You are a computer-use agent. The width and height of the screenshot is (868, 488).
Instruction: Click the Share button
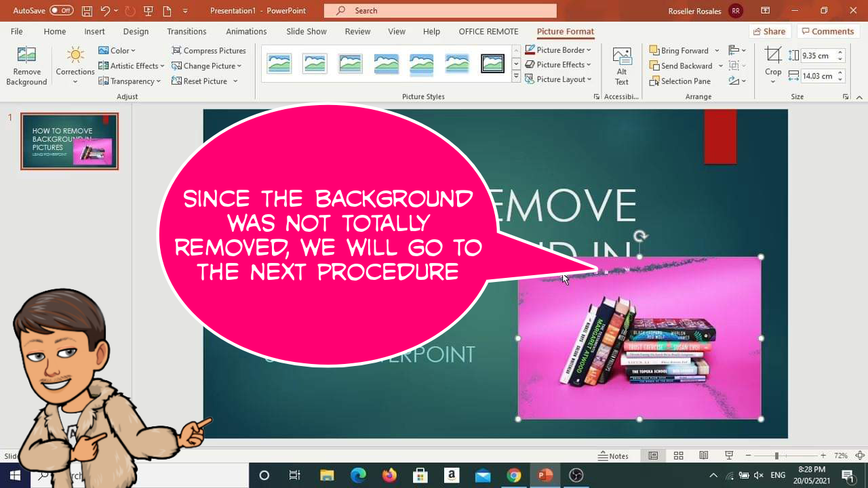(770, 31)
